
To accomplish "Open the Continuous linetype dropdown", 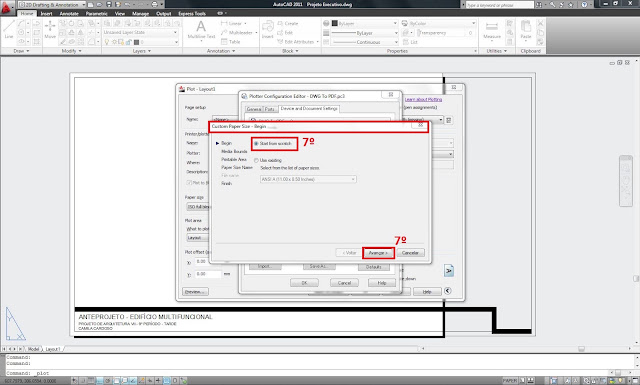I will 364,42.
